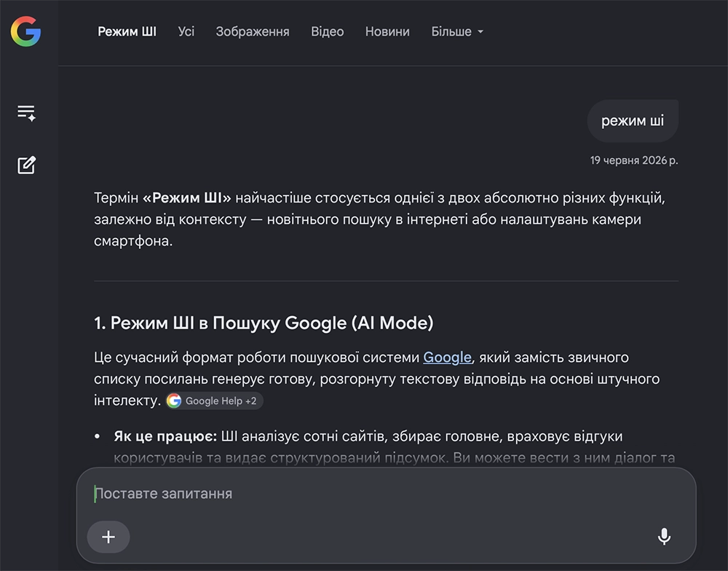The height and width of the screenshot is (571, 728).
Task: Open the AI Mode history icon
Action: tap(26, 112)
